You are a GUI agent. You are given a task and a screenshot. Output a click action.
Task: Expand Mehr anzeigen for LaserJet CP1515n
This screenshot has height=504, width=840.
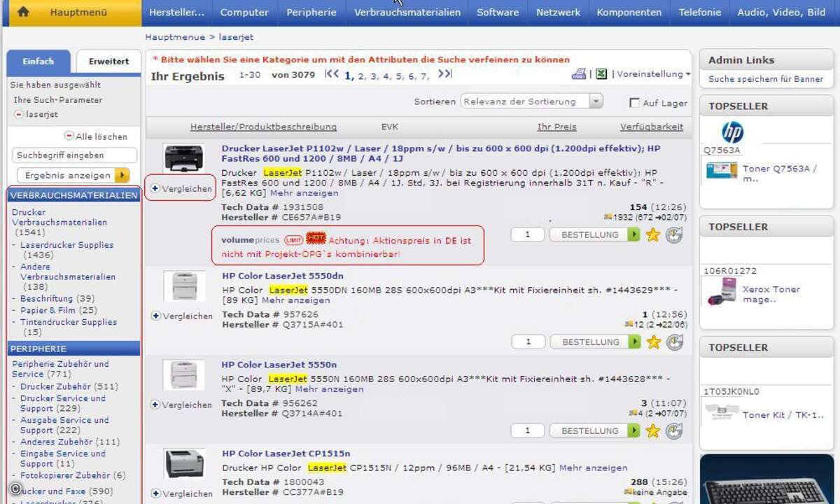pos(593,468)
